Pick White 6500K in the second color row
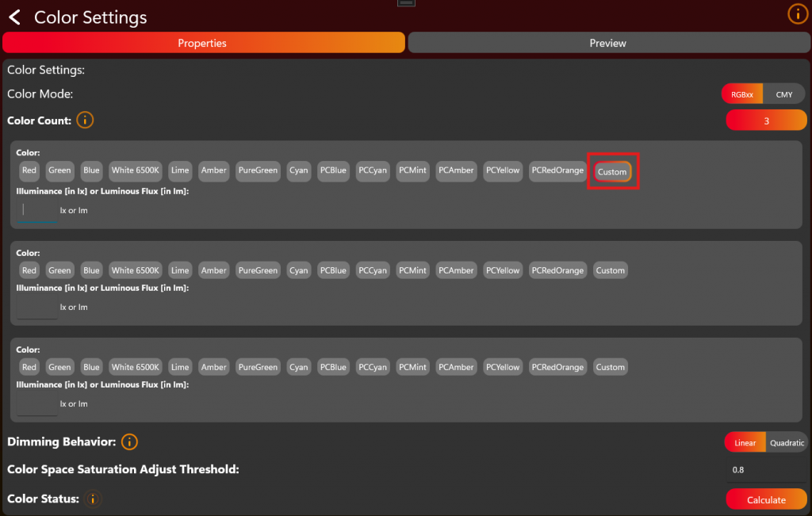Screen dimensions: 812x516 [136, 270]
